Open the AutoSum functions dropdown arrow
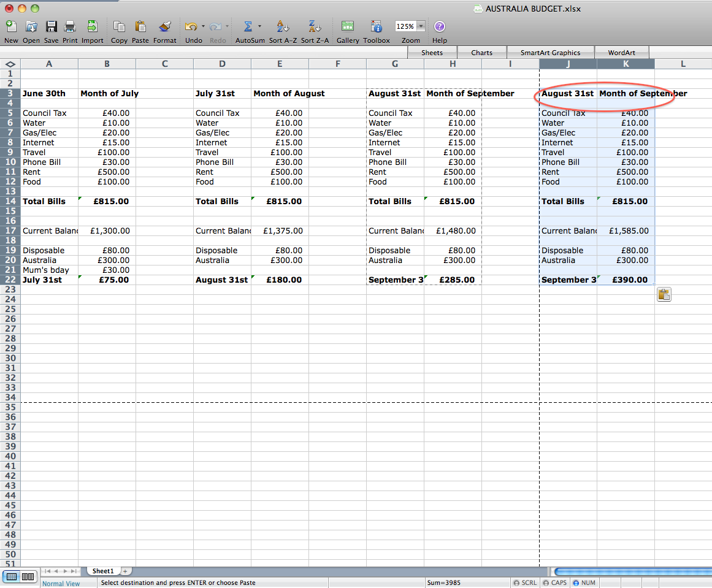This screenshot has width=712, height=588. click(260, 26)
